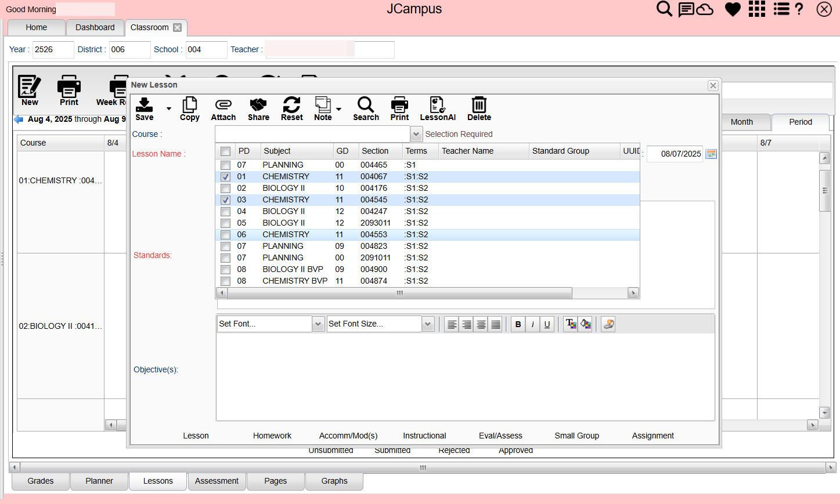Create a New lesson in main toolbar
The image size is (840, 504).
tap(30, 90)
